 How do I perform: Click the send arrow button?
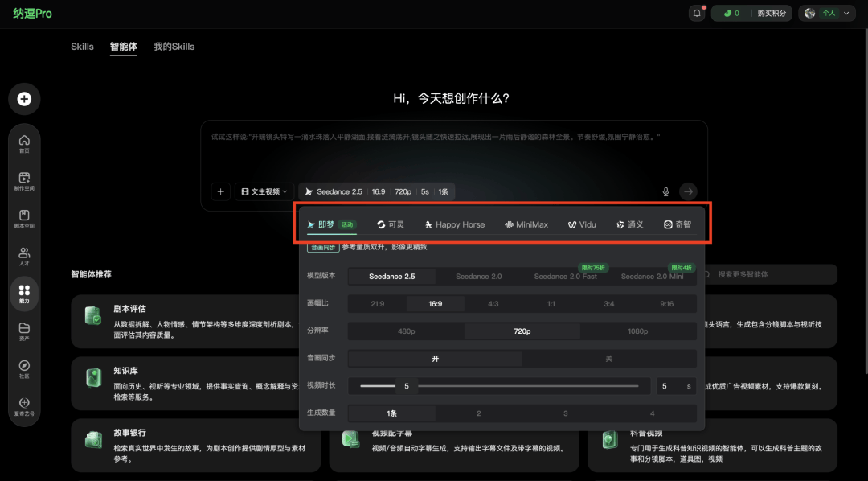688,191
